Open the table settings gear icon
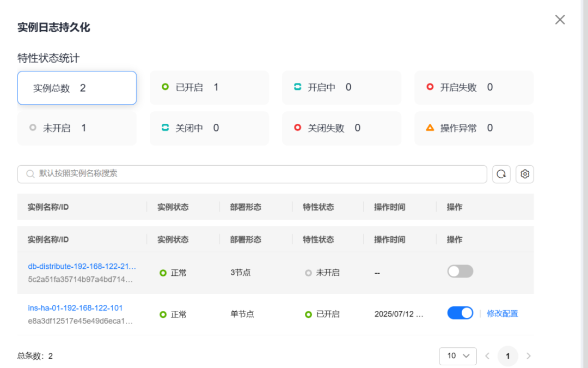588x368 pixels. tap(525, 174)
